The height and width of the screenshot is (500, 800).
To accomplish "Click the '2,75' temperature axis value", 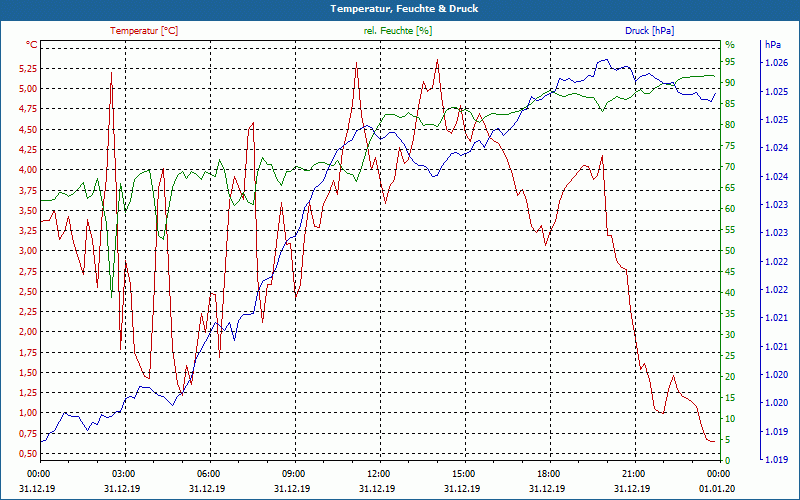I will tap(28, 271).
